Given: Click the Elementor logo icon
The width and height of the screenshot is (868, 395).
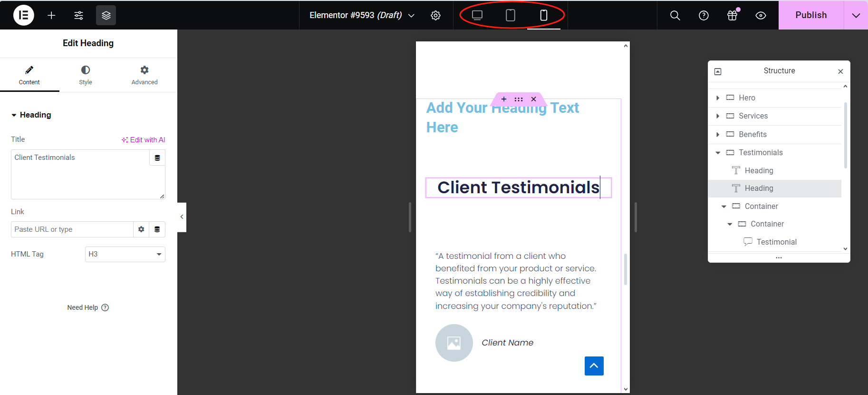Looking at the screenshot, I should tap(23, 15).
